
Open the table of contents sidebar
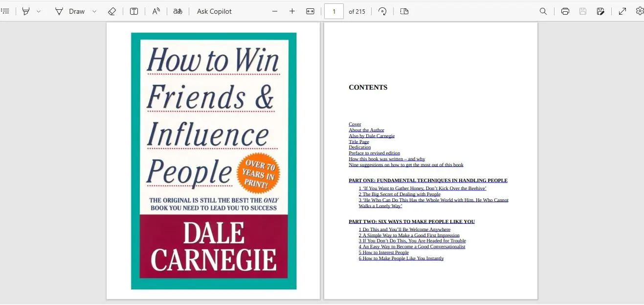(5, 11)
